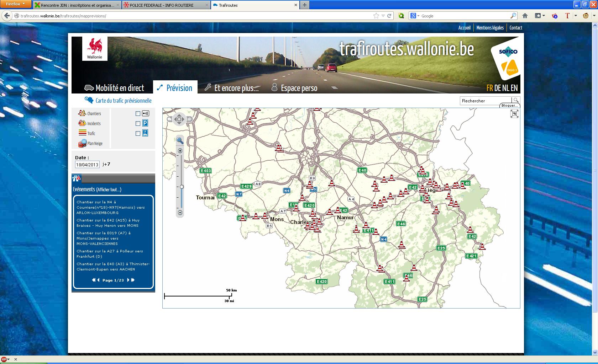Click the date field 18/04/2013
This screenshot has width=598, height=364.
point(87,165)
